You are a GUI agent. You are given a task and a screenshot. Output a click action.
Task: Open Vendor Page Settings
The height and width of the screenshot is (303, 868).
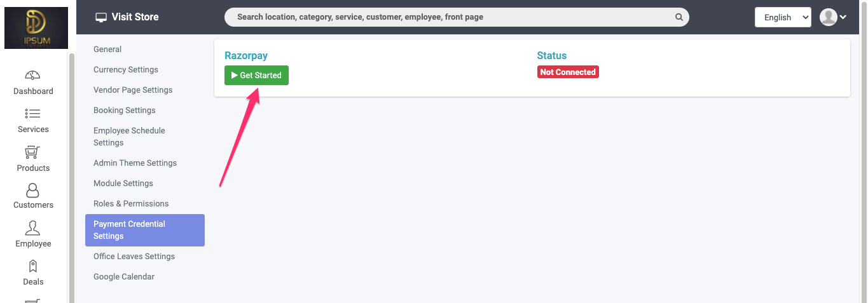(133, 90)
